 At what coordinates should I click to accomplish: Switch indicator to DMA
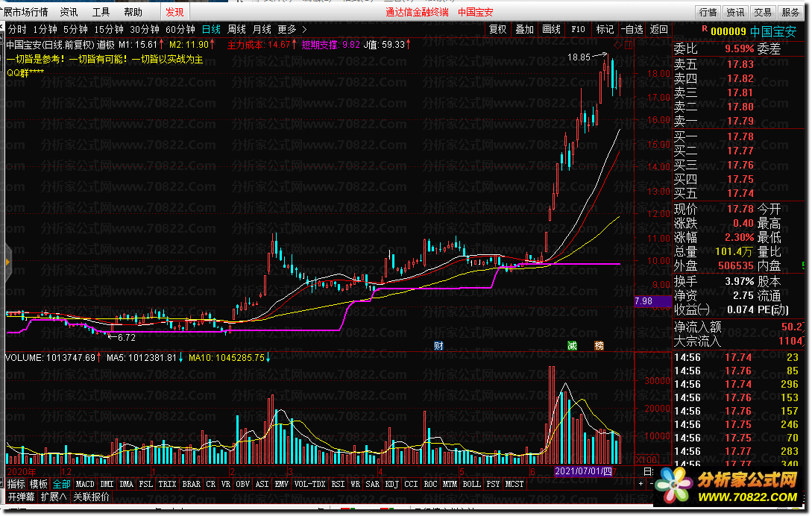pos(126,484)
